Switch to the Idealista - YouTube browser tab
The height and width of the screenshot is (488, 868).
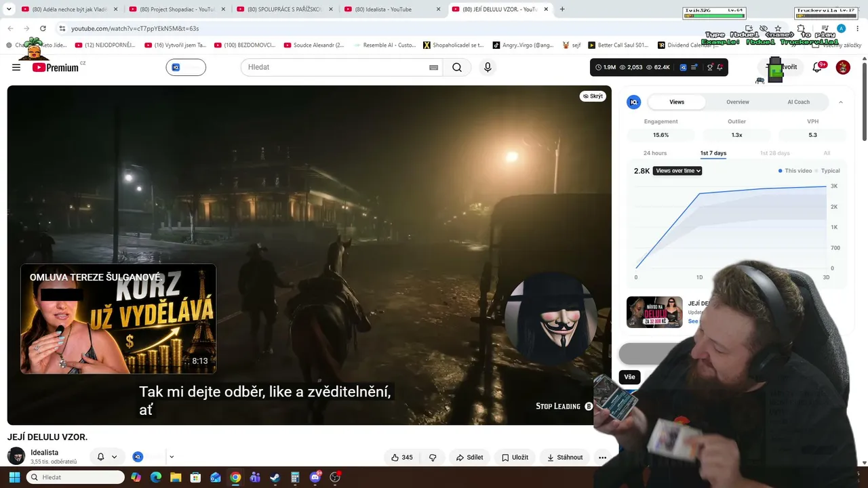tap(392, 9)
